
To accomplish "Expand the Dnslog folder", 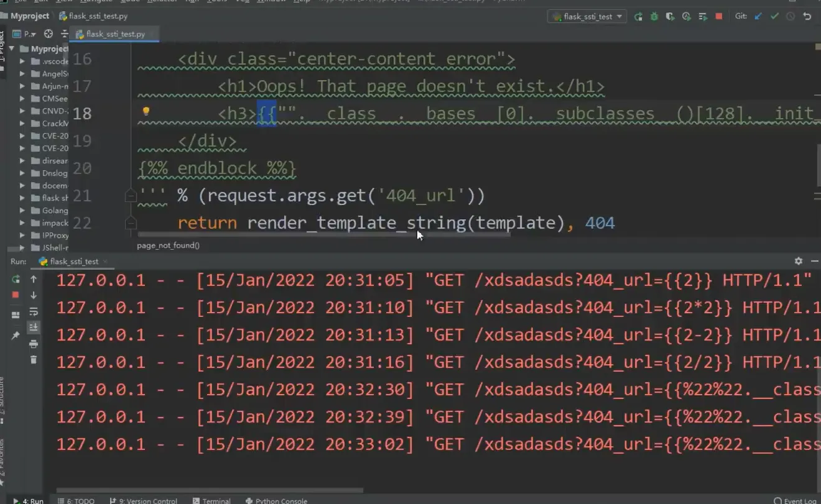I will click(x=22, y=173).
